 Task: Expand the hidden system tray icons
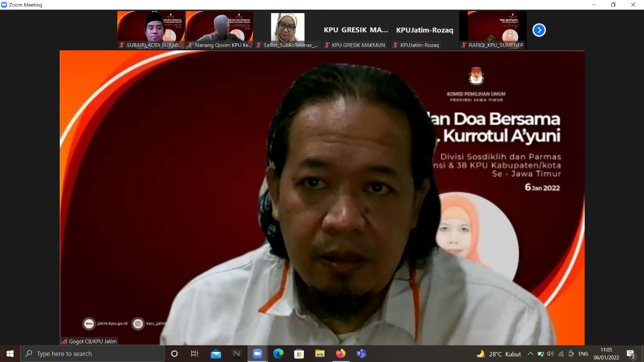(530, 354)
